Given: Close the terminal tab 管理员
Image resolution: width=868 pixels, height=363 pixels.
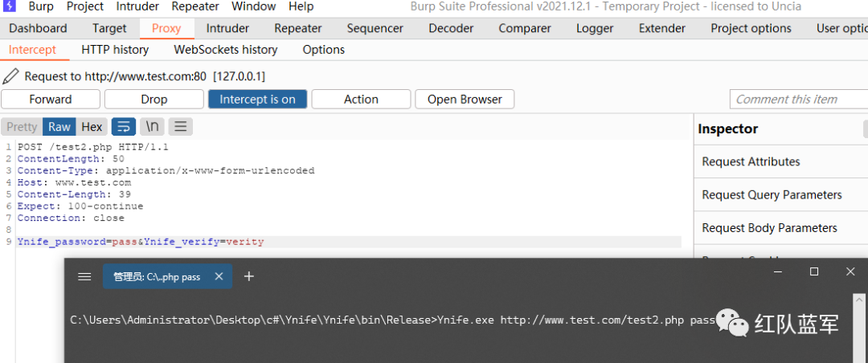Looking at the screenshot, I should 219,276.
